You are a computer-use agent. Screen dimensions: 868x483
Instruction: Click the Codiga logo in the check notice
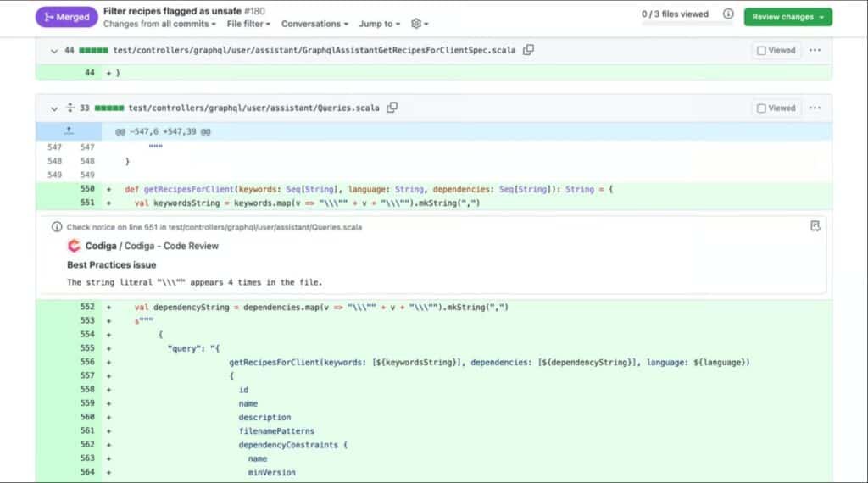click(x=74, y=246)
